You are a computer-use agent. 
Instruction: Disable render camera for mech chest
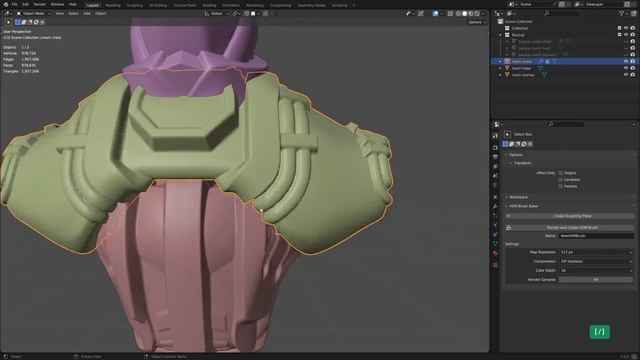(633, 61)
